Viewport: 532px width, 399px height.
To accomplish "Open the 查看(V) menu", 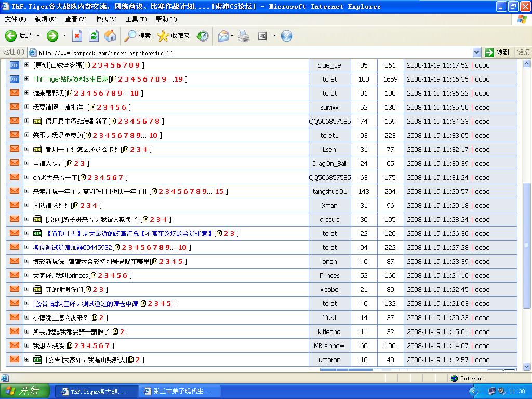I will (75, 19).
